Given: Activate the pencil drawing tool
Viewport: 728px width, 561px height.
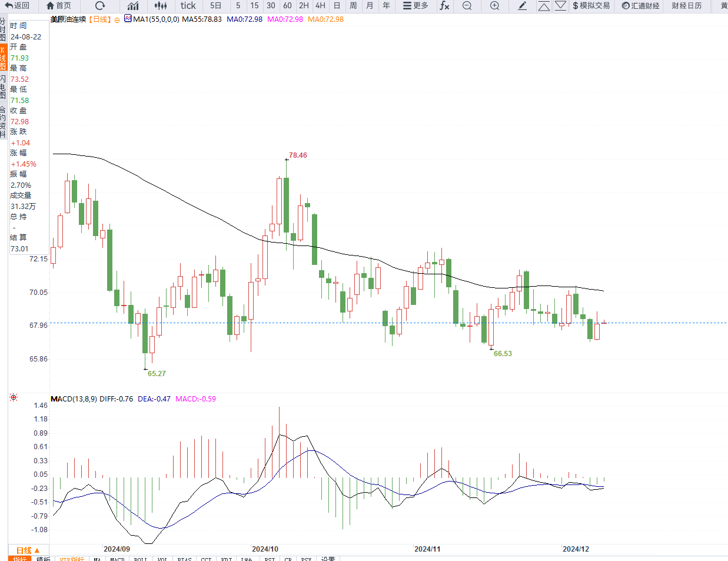Looking at the screenshot, I should 522,6.
